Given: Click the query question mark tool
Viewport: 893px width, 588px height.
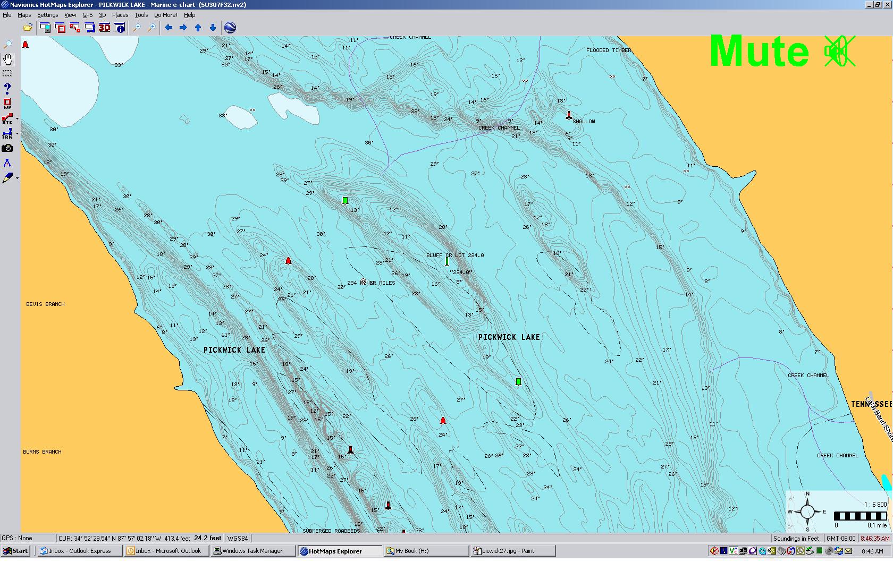Looking at the screenshot, I should point(7,88).
